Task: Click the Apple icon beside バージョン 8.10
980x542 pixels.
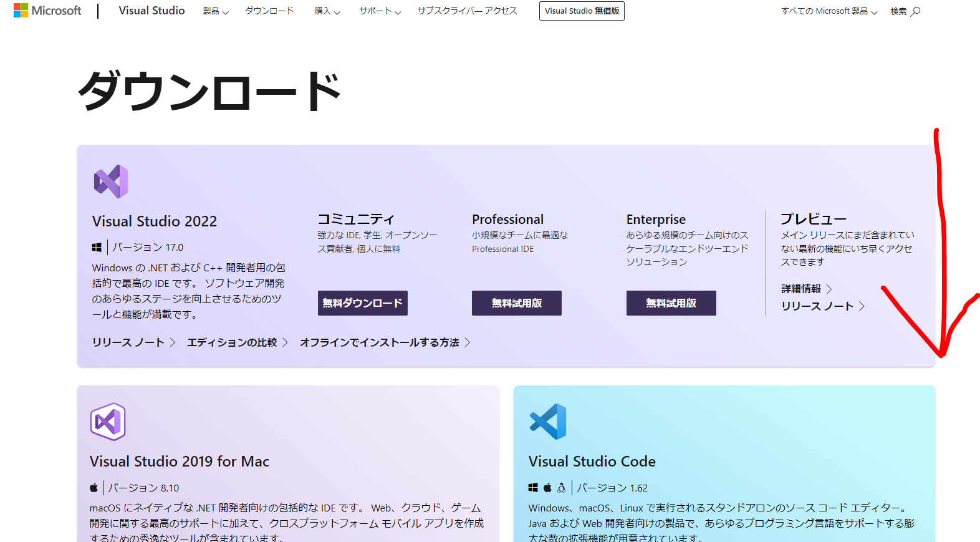Action: [94, 488]
